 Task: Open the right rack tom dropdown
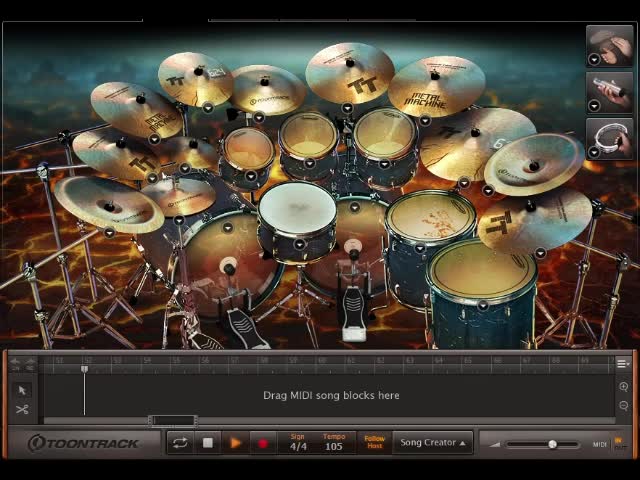384,164
